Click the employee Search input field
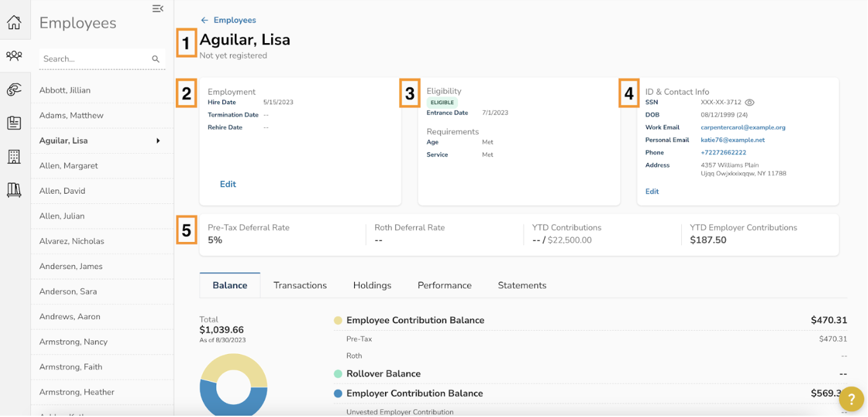The image size is (868, 417). click(x=93, y=59)
